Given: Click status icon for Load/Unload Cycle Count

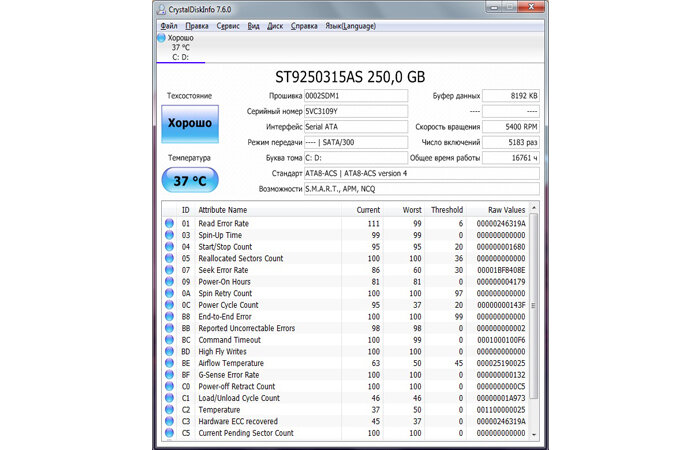Looking at the screenshot, I should [169, 398].
